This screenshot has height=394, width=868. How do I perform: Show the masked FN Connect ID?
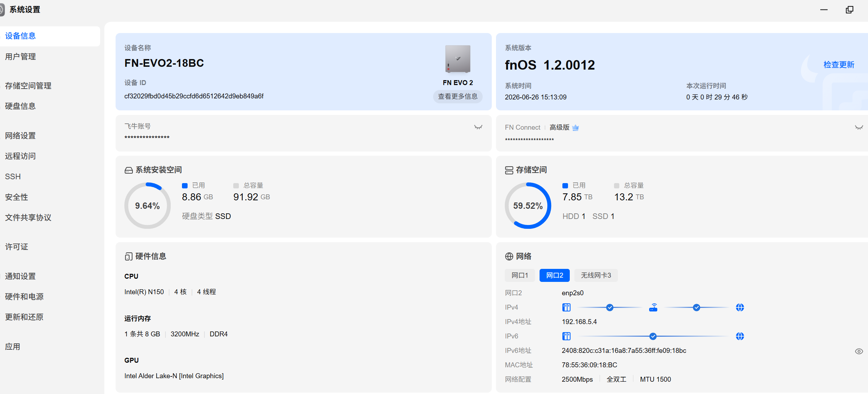click(859, 128)
